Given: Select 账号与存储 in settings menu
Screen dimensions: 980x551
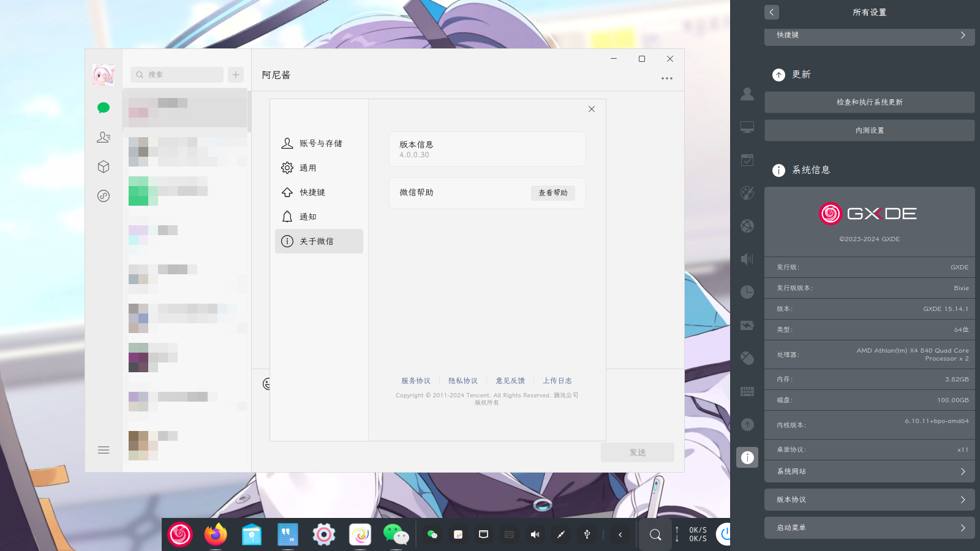Looking at the screenshot, I should (x=319, y=143).
